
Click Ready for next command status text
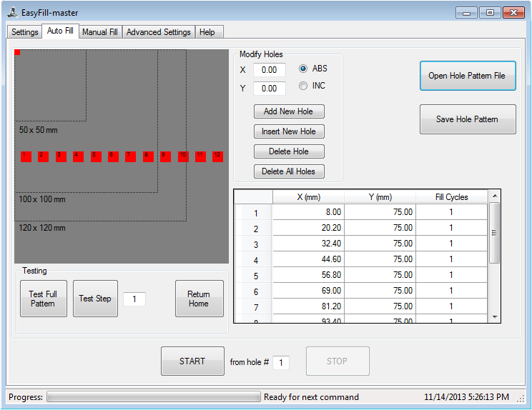click(x=311, y=396)
